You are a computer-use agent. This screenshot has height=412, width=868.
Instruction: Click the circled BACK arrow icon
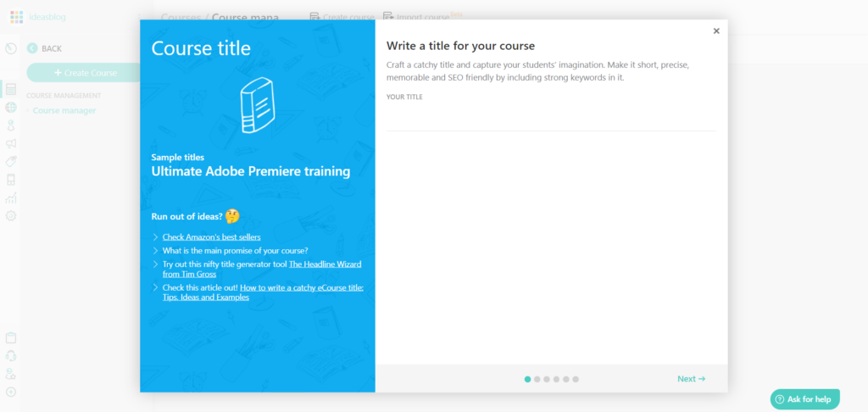tap(32, 48)
